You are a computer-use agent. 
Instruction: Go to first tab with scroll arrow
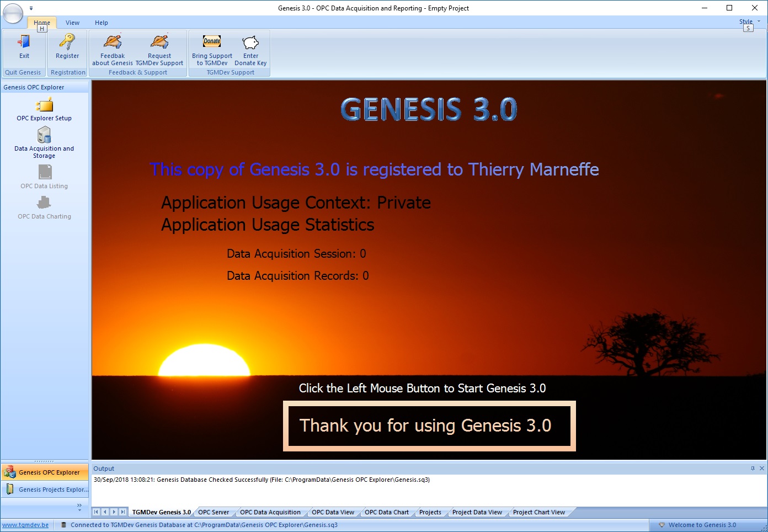tap(96, 512)
